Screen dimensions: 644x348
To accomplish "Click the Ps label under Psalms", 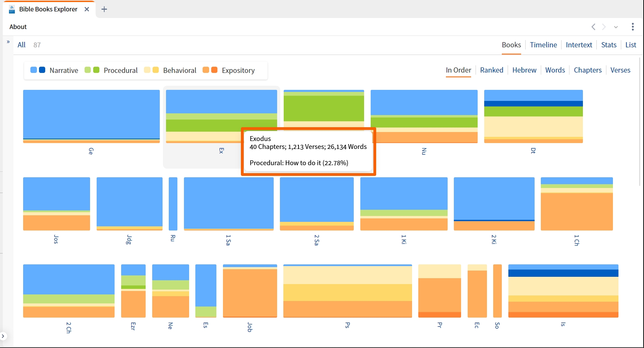I will 348,325.
